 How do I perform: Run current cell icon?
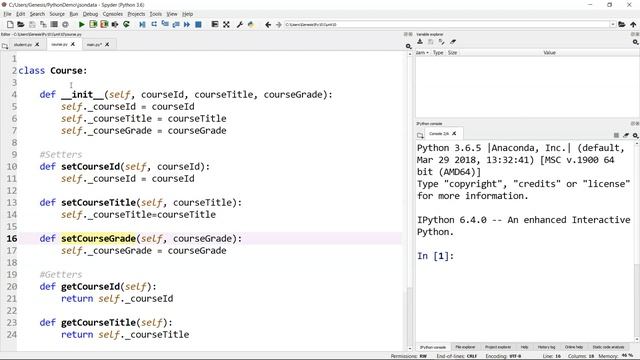click(93, 24)
